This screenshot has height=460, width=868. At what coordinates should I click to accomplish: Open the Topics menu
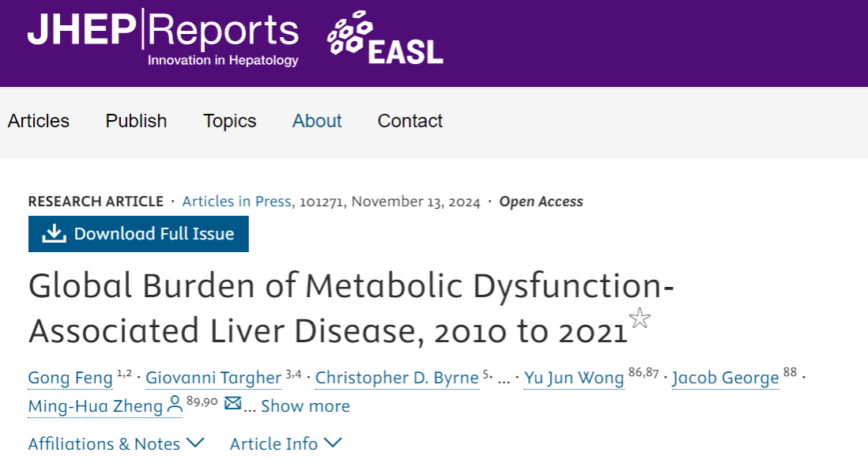pyautogui.click(x=230, y=121)
